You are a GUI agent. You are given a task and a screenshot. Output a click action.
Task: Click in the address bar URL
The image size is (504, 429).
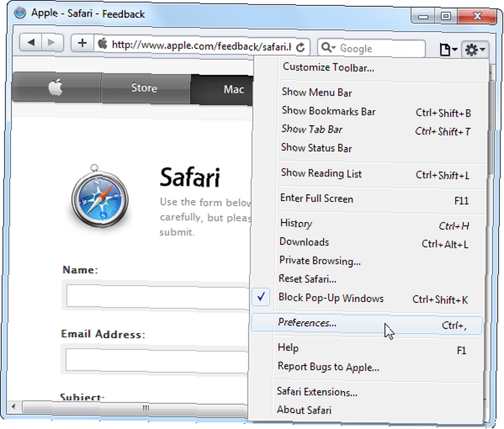pos(201,46)
